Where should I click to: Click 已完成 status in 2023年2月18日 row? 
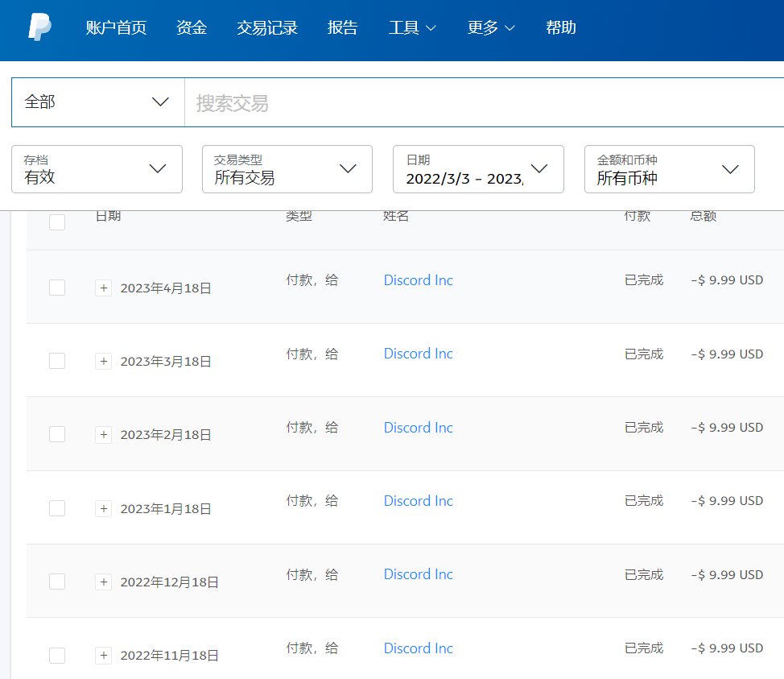click(x=644, y=428)
